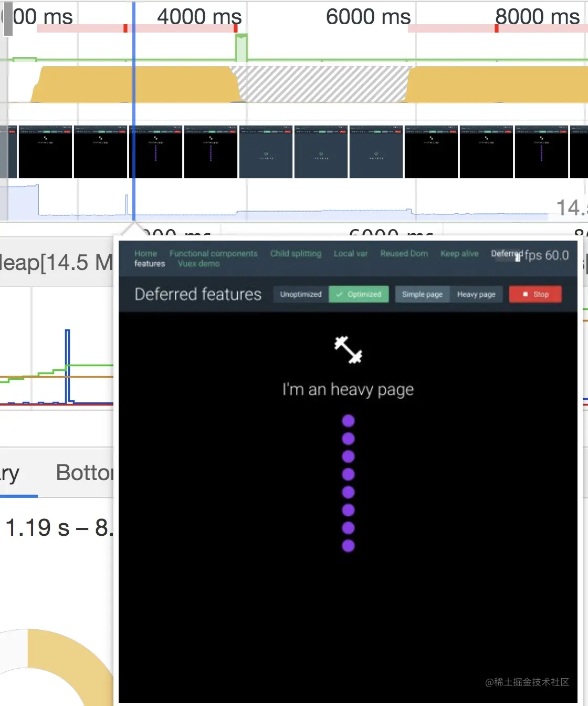Select the Optimized toggle button
588x706 pixels.
[x=359, y=294]
